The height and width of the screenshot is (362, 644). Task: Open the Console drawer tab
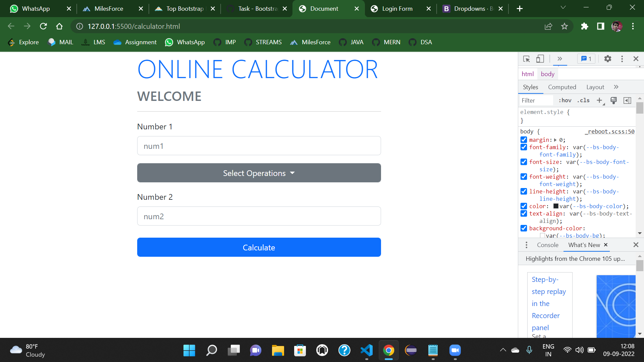coord(548,245)
